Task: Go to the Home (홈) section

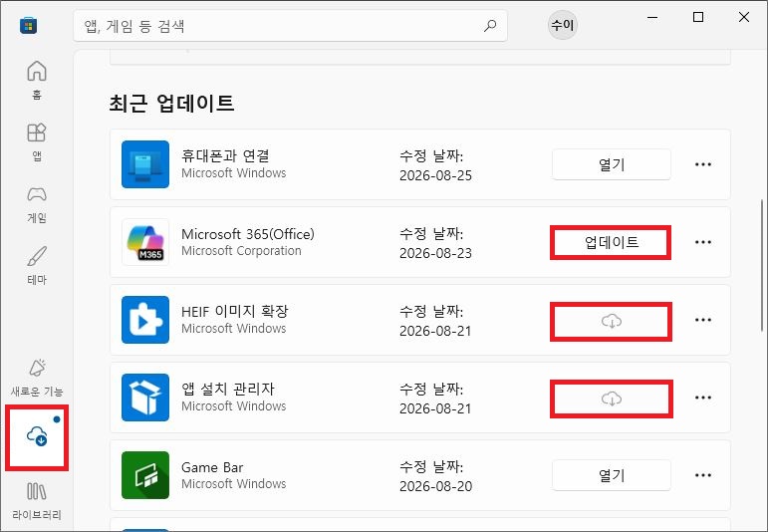Action: click(37, 80)
